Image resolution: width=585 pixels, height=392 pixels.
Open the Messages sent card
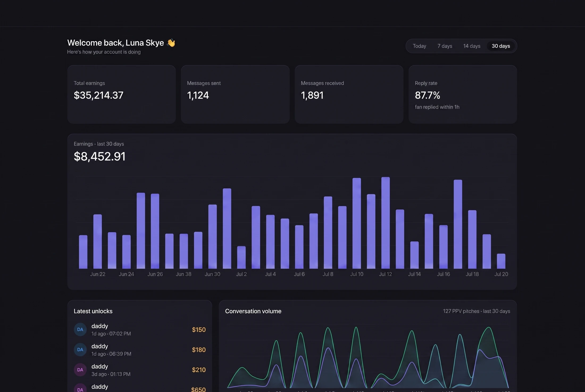click(x=235, y=95)
